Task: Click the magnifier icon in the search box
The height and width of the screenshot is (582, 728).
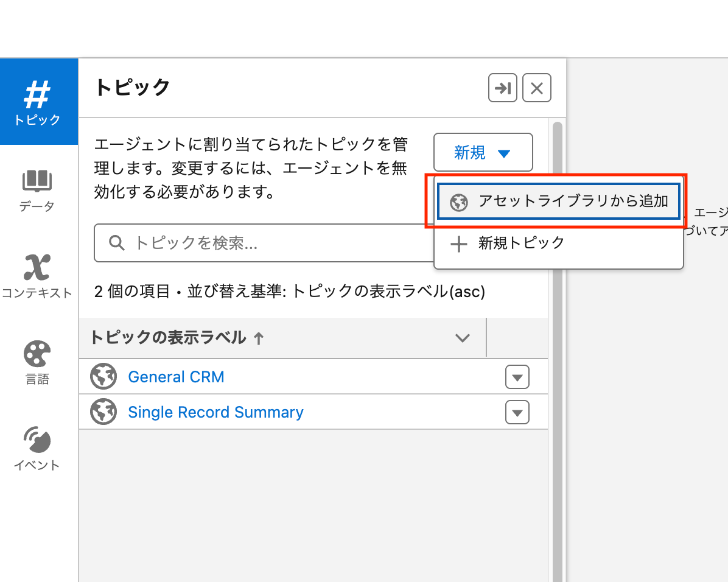Action: (x=116, y=243)
